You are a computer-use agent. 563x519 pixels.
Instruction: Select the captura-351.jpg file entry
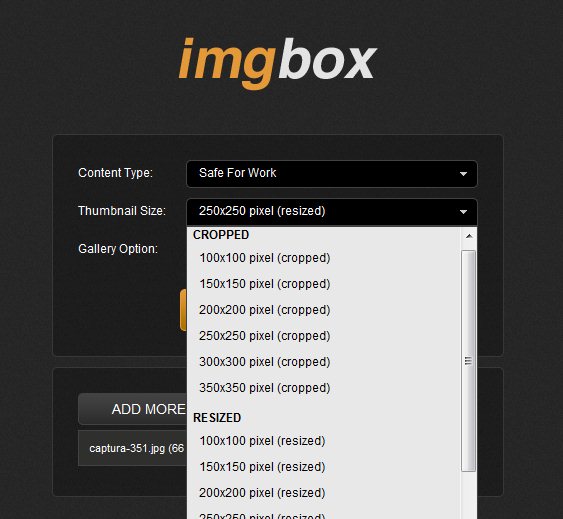pos(132,448)
